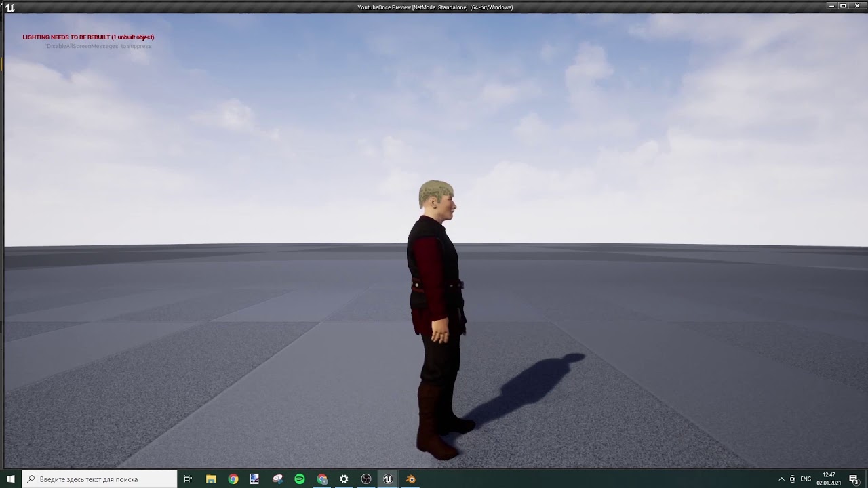
Task: Click the blond character in the viewport
Action: 437,319
